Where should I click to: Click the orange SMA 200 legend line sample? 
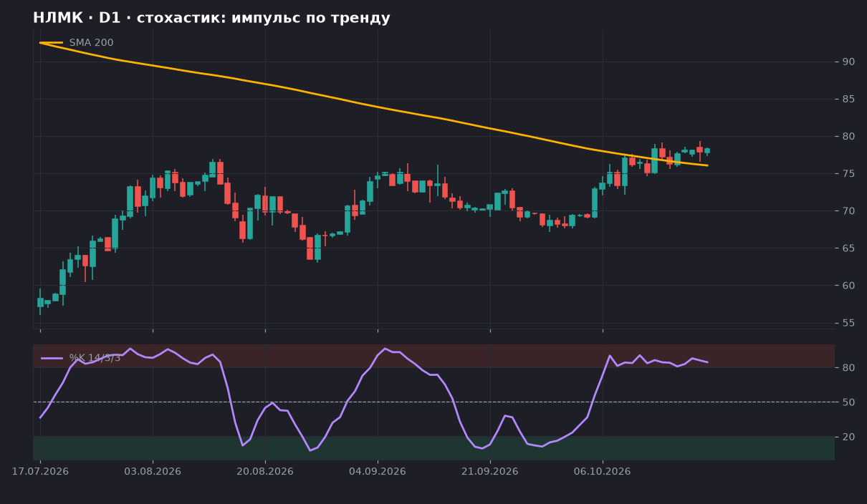pos(52,43)
